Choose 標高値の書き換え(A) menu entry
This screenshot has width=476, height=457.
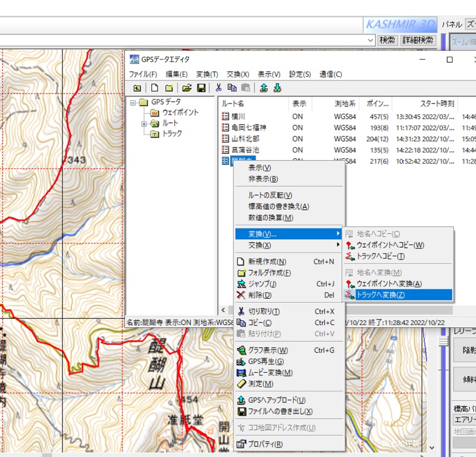(x=290, y=206)
